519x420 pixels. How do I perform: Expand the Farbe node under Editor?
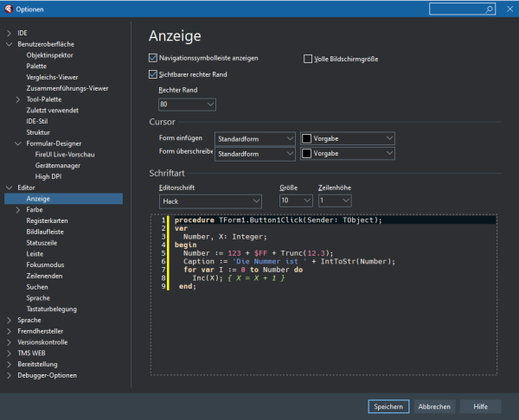click(x=18, y=210)
